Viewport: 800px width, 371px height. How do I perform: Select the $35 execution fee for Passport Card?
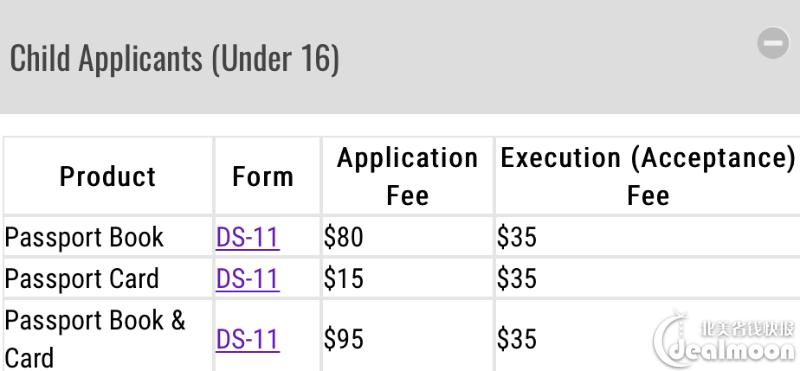tap(647, 279)
